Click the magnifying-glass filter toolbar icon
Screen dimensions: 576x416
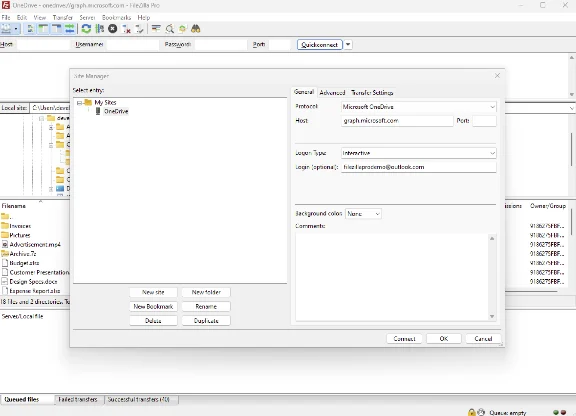pyautogui.click(x=169, y=29)
